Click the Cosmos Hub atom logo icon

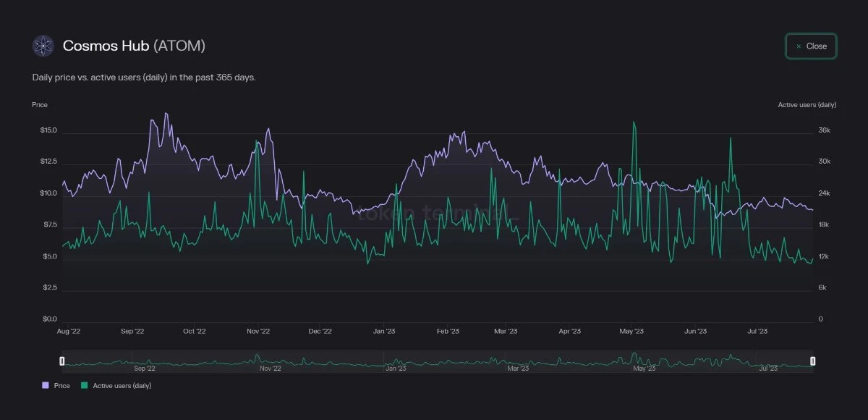43,46
